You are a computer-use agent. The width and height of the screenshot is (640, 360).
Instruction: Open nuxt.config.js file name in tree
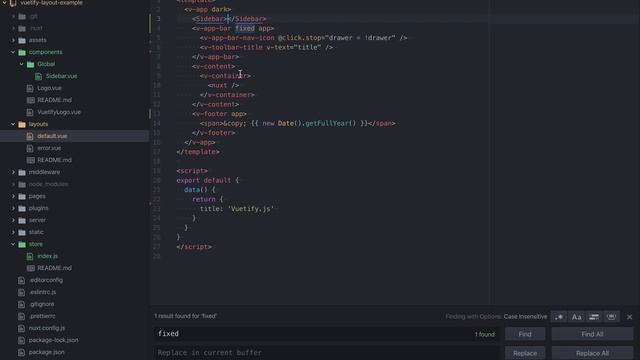[x=47, y=328]
